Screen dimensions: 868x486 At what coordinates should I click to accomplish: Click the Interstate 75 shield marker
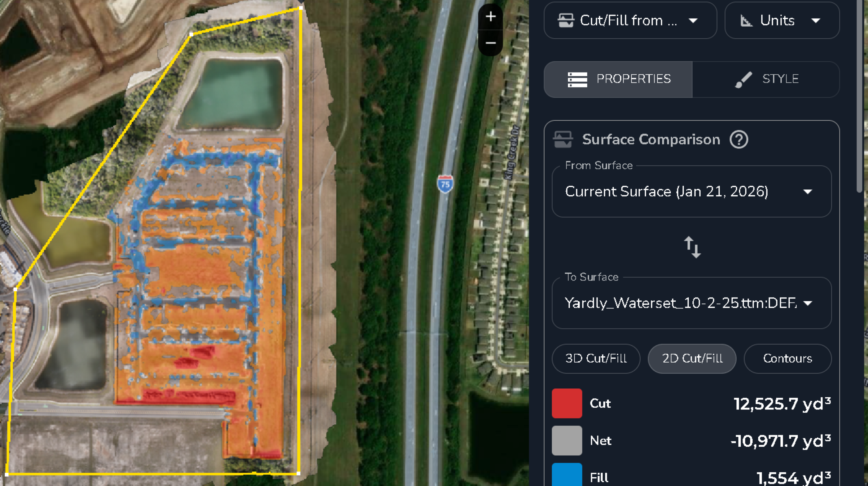tap(445, 184)
